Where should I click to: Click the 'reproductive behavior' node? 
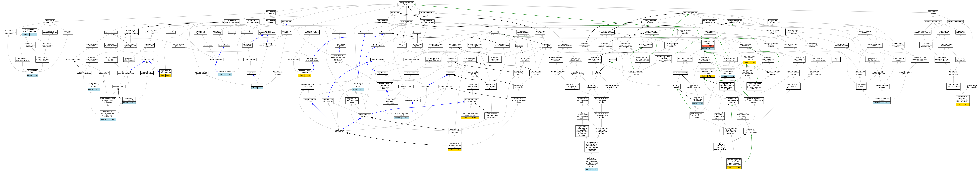pos(247,45)
